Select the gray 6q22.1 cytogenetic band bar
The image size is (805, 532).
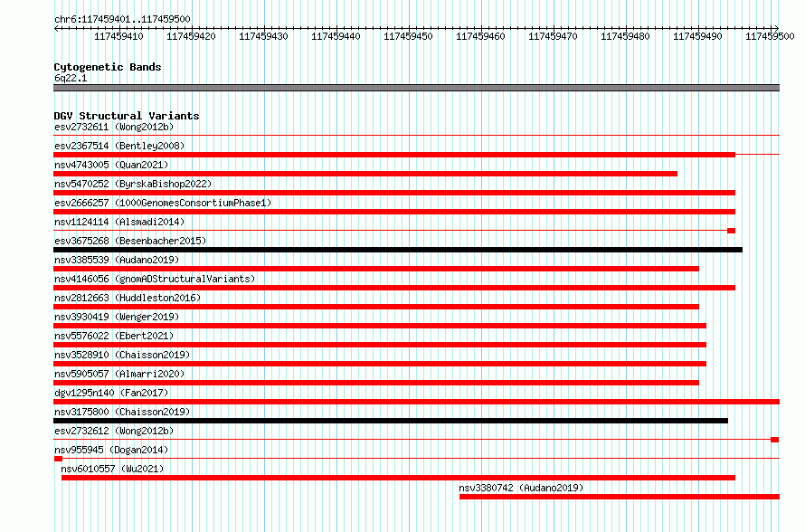tap(416, 89)
